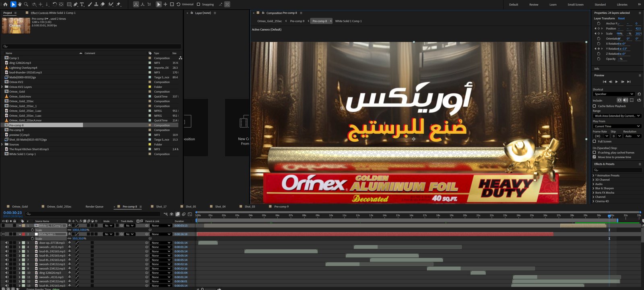
Task: Go to the Home screen icon
Action: (5, 4)
